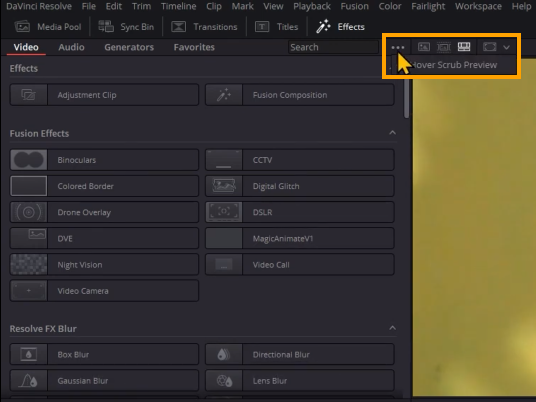
Task: Switch to the Favorites tab
Action: click(x=194, y=47)
